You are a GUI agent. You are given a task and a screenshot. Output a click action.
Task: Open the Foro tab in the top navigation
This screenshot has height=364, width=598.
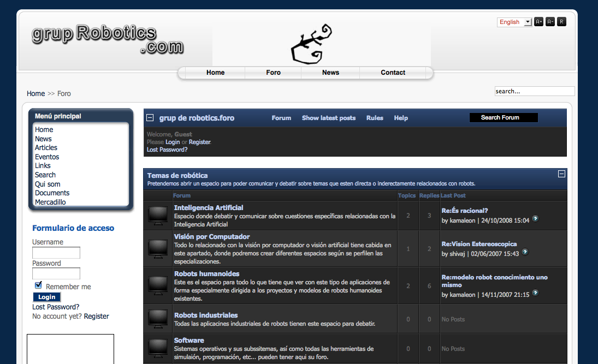(x=273, y=73)
